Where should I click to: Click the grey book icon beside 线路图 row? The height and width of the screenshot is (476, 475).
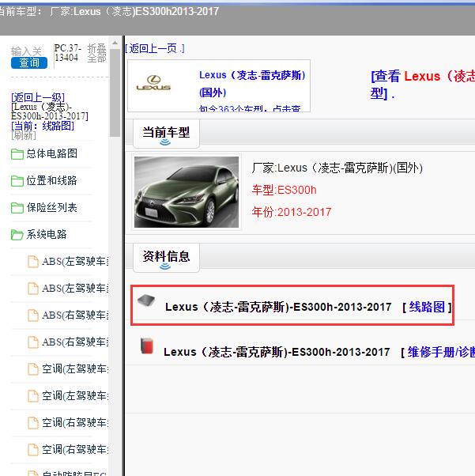click(x=146, y=300)
